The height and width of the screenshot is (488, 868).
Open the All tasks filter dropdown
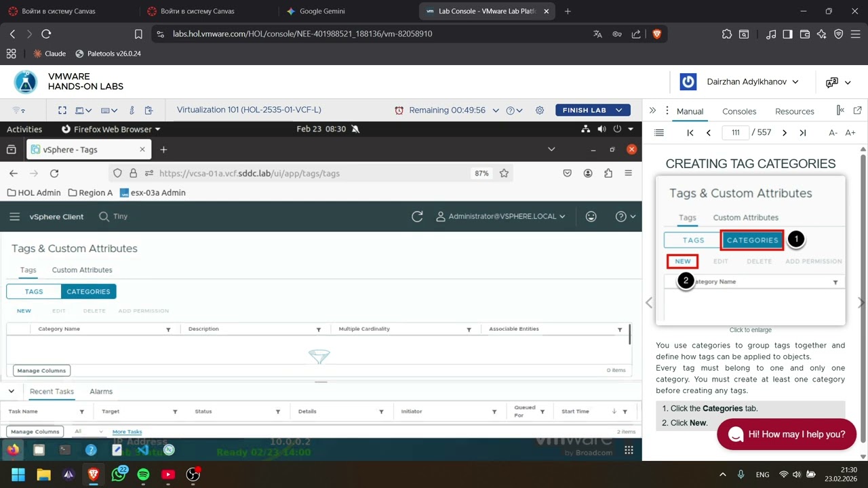[89, 432]
